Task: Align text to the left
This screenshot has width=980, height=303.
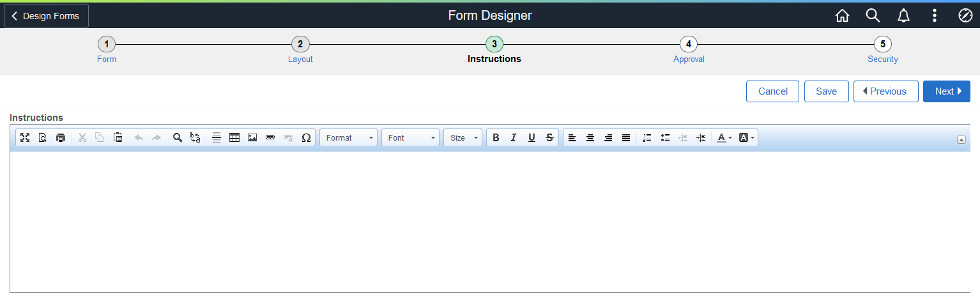Action: 572,137
